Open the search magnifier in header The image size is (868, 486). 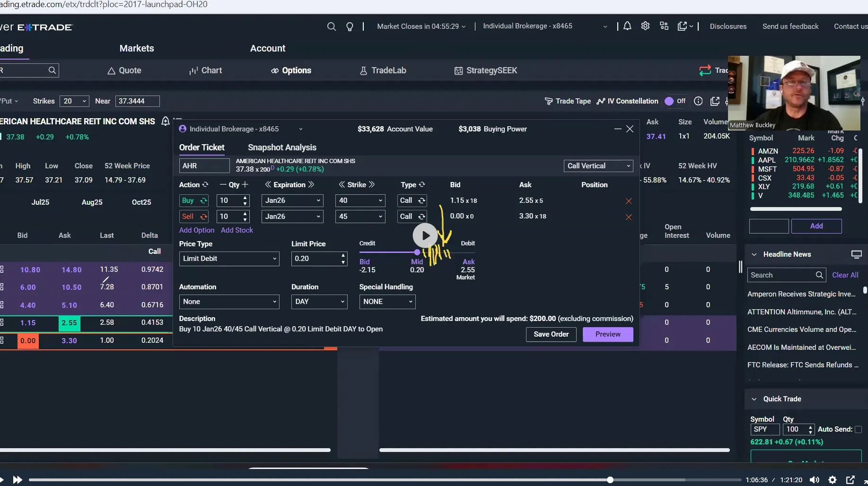click(x=332, y=26)
